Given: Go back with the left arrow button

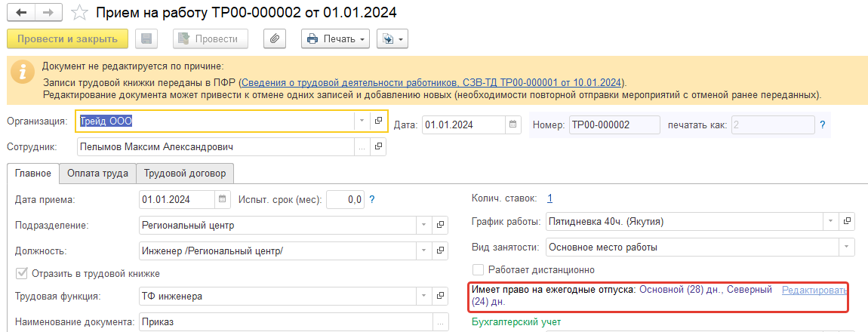Looking at the screenshot, I should tap(21, 12).
